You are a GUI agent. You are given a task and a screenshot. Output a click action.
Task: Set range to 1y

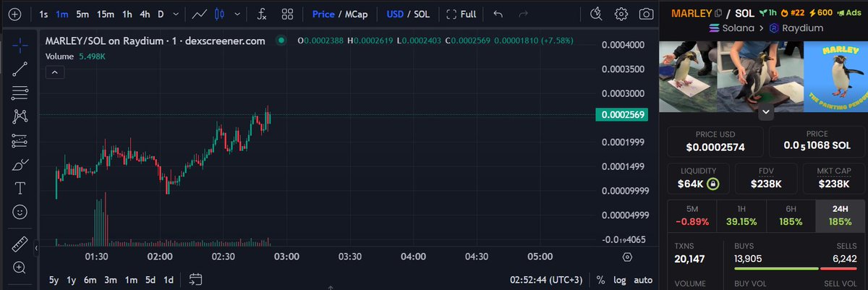(x=72, y=280)
